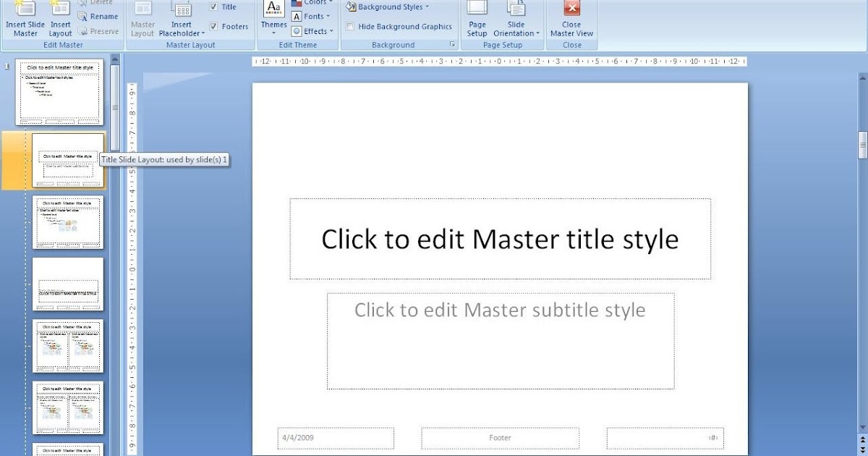The image size is (868, 456).
Task: Toggle the Title checkbox
Action: (215, 6)
